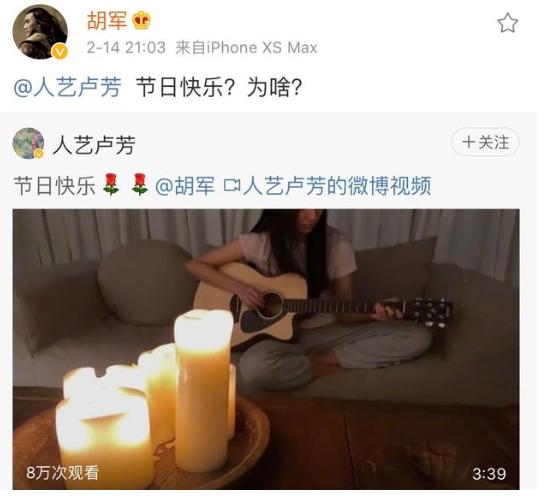
Task: Open 胡军's profile avatar
Action: coord(40,31)
